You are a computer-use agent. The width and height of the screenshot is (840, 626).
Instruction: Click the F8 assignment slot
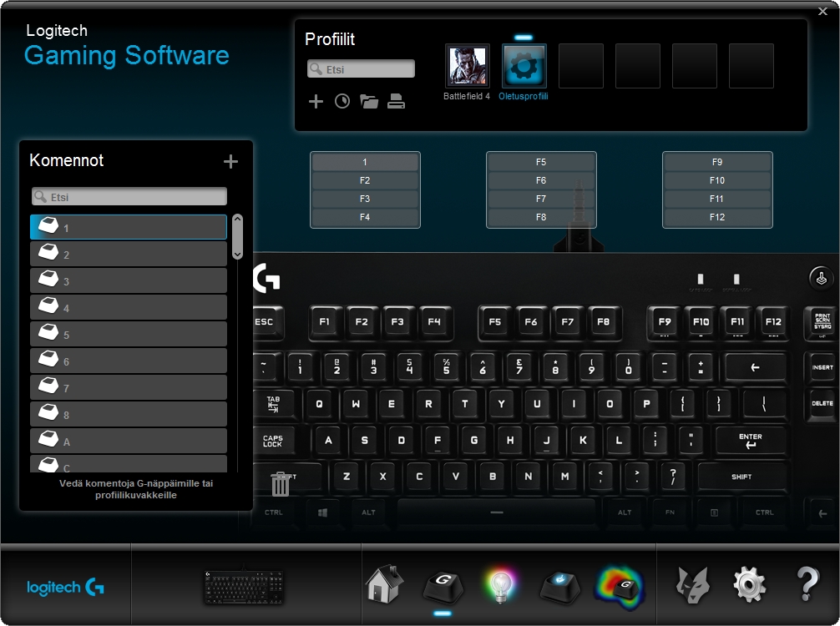click(541, 217)
